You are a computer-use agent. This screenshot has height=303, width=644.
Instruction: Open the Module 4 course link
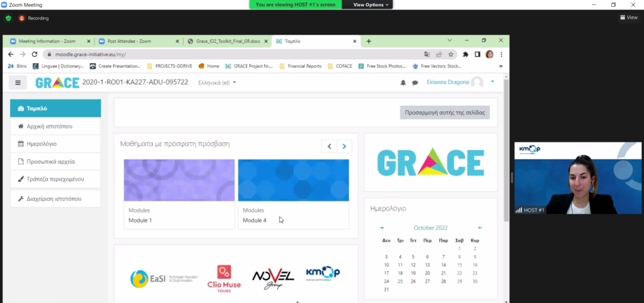(254, 220)
